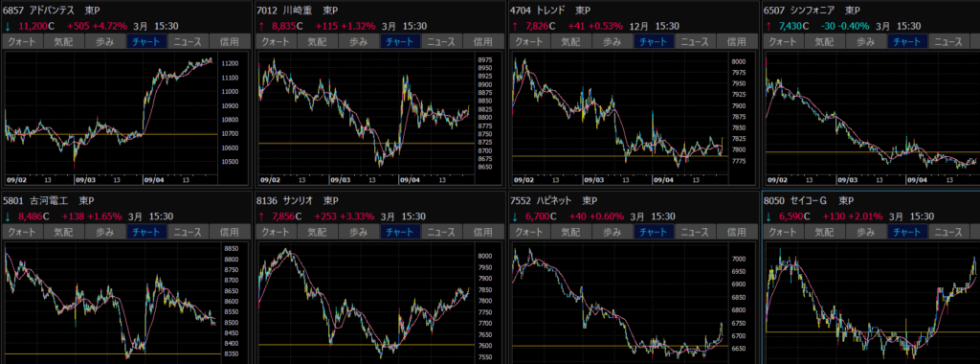Viewport: 980px width, 364px height.
Task: Open クォート tab in 8136 サンリオ panel
Action: [277, 232]
